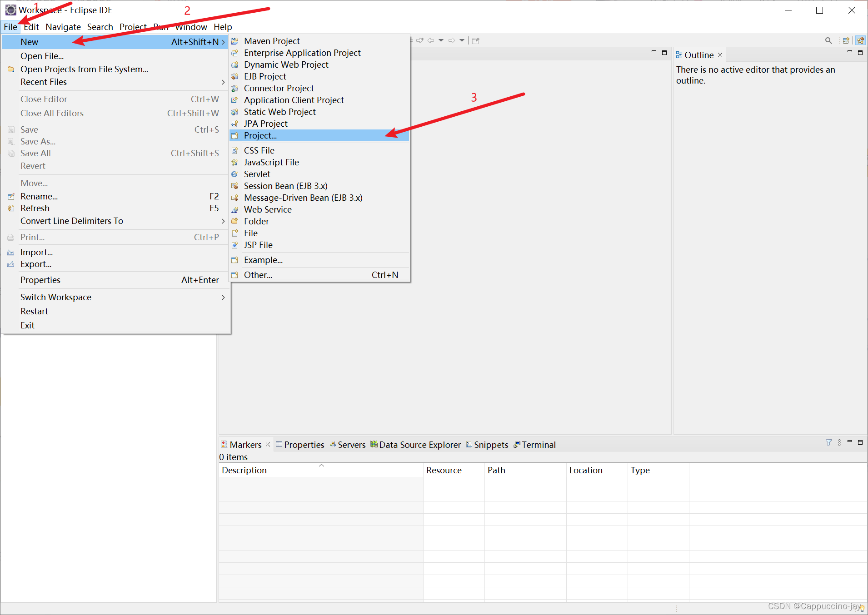Click the Back navigation arrow in toolbar

[431, 41]
